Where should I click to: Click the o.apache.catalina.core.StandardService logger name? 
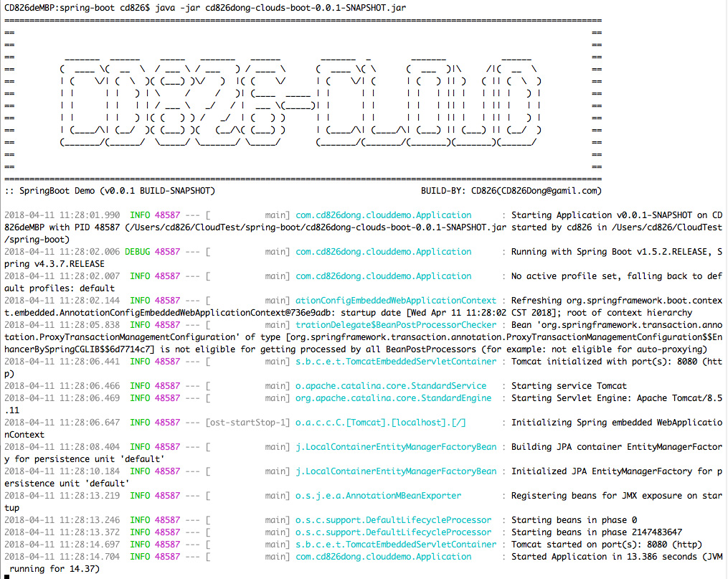(x=391, y=386)
